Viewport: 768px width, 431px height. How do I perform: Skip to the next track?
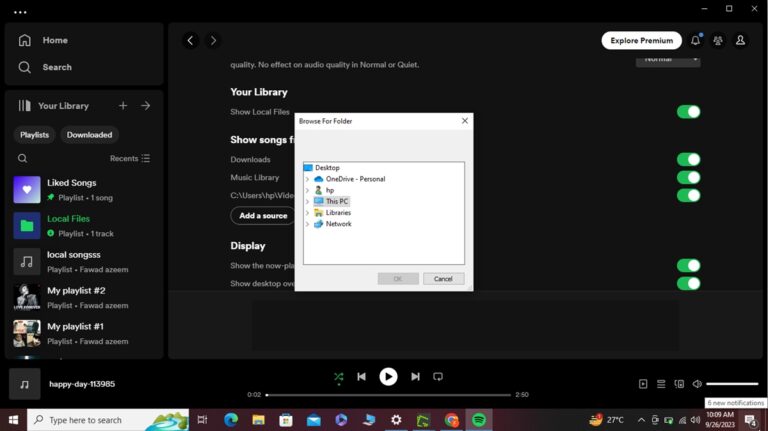[x=415, y=377]
